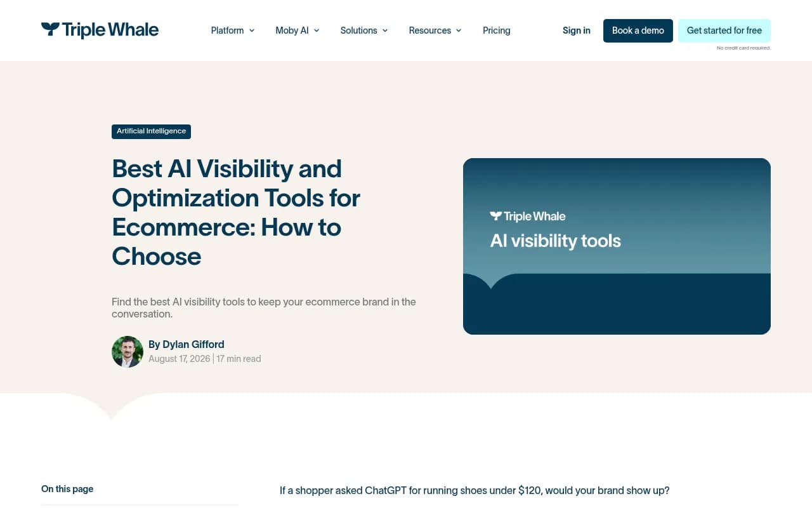Viewport: 812px width, 508px height.
Task: Click the On this page heading
Action: pos(67,489)
